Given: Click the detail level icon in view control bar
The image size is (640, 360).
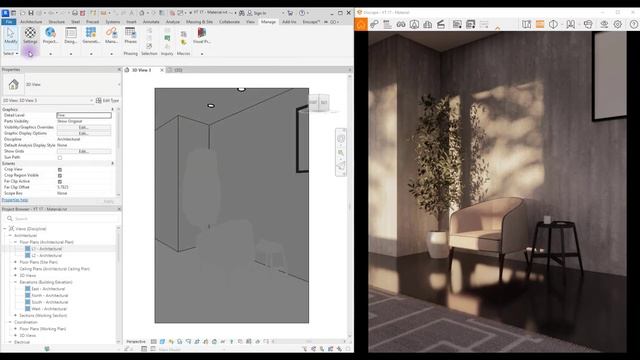Looking at the screenshot, I should (x=153, y=341).
